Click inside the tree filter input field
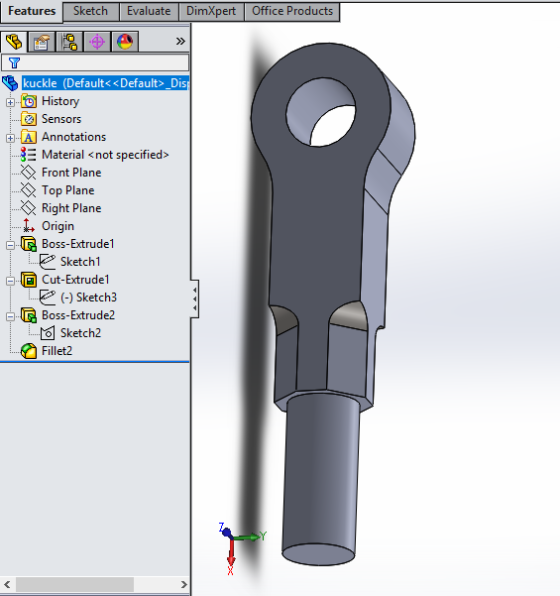Viewport: 560px width, 596px height. [x=95, y=63]
